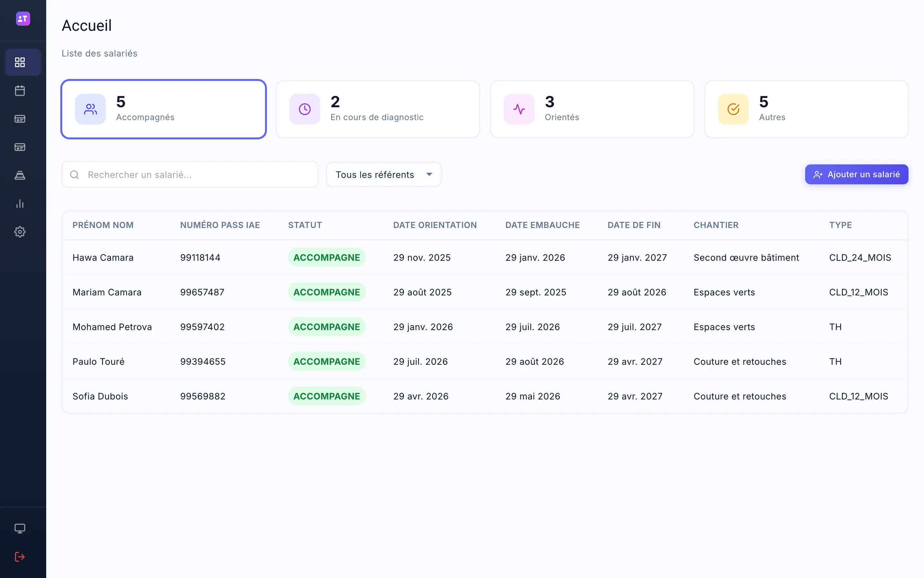Open Mariam Camara's row
This screenshot has height=578, width=924.
click(x=485, y=292)
